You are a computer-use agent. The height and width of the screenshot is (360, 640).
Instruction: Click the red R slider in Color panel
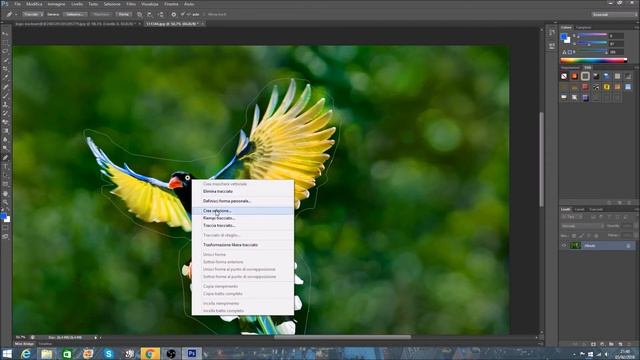[592, 36]
